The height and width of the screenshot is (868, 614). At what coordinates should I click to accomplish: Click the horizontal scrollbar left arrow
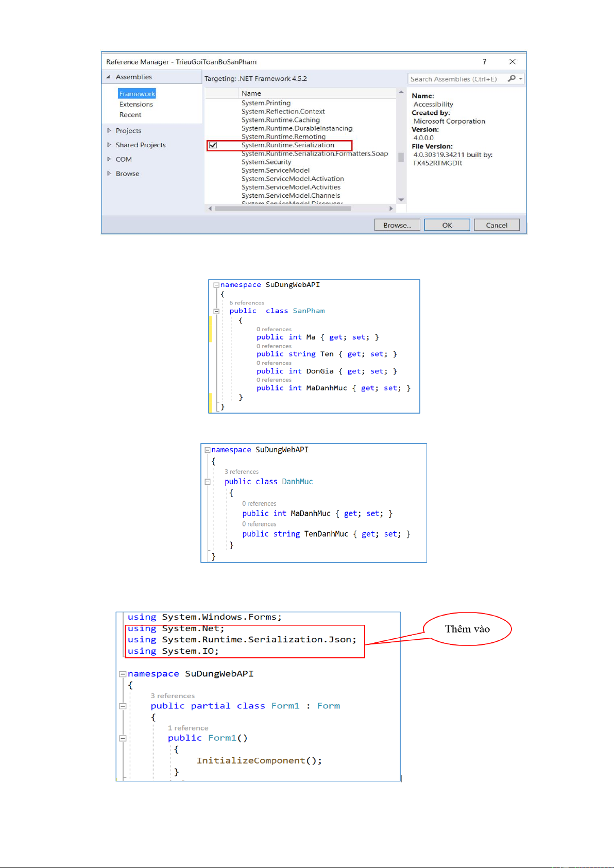click(x=210, y=209)
